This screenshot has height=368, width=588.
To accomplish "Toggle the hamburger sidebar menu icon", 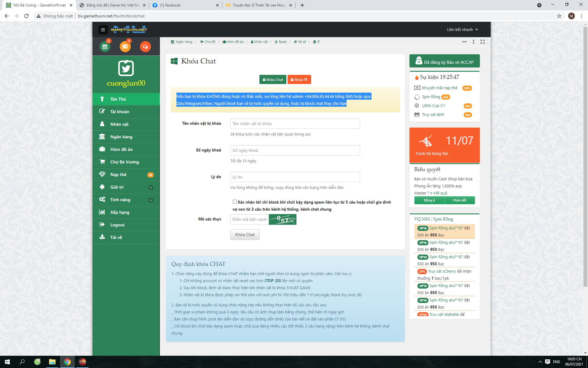I will (x=103, y=30).
